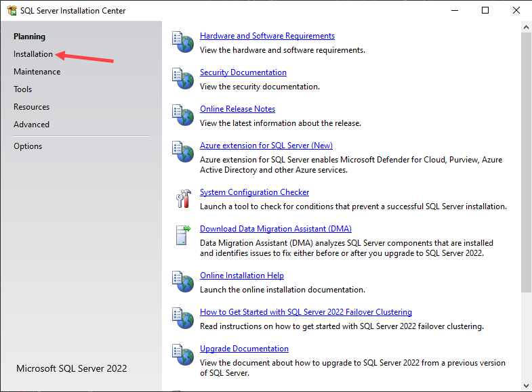532x392 pixels.
Task: Click 'Microsoft SQL Server 2022' label
Action: (x=72, y=368)
